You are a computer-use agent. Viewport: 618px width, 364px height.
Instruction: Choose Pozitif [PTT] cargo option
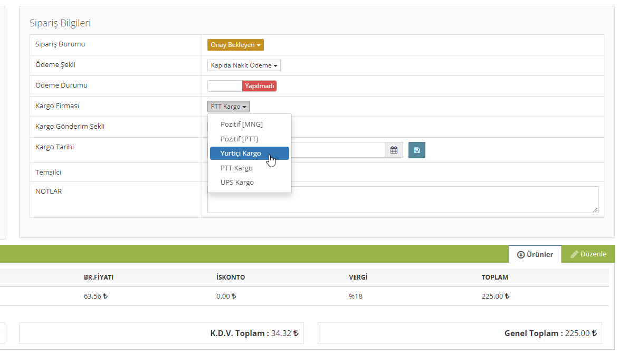[x=239, y=139]
